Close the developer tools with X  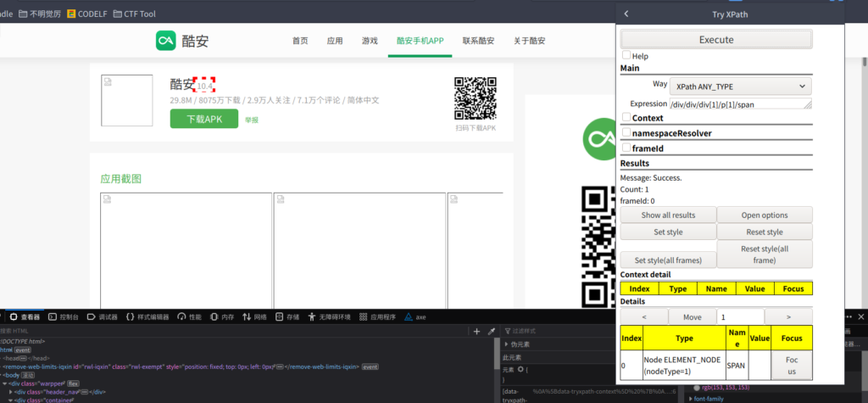pyautogui.click(x=861, y=316)
